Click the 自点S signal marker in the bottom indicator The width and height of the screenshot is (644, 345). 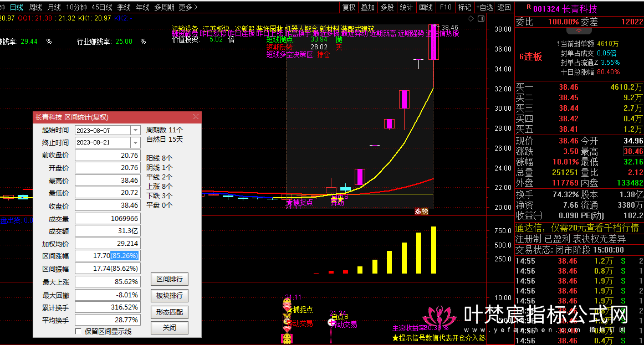click(x=340, y=317)
